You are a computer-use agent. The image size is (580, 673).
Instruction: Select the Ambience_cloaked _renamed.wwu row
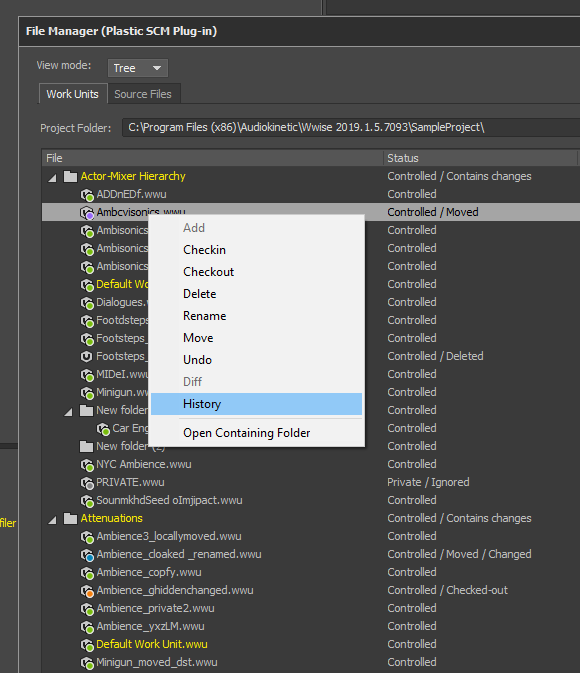(311, 555)
